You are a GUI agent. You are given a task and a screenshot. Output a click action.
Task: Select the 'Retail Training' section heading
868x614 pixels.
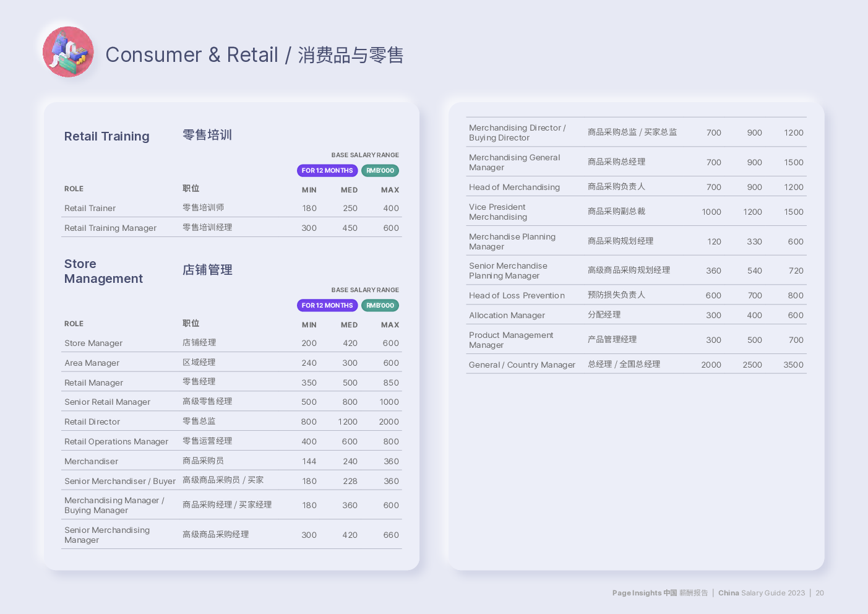107,136
